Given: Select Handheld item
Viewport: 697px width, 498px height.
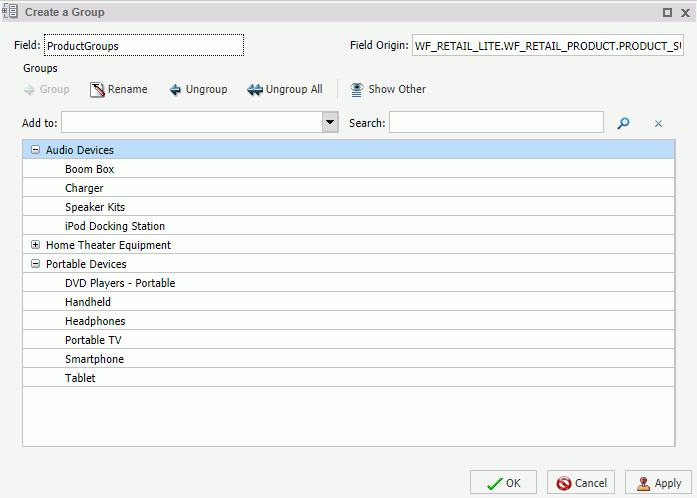Looking at the screenshot, I should tap(348, 302).
